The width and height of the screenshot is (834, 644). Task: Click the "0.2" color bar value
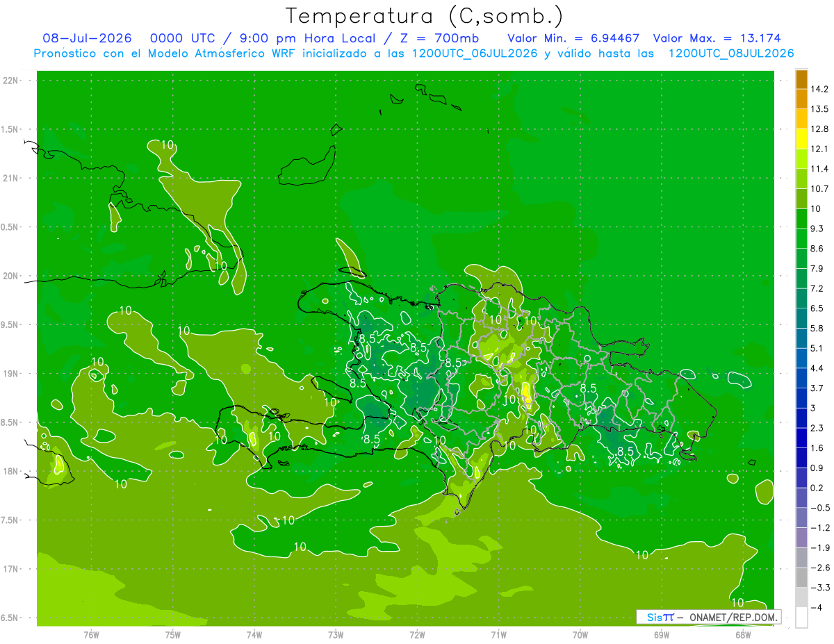[818, 488]
